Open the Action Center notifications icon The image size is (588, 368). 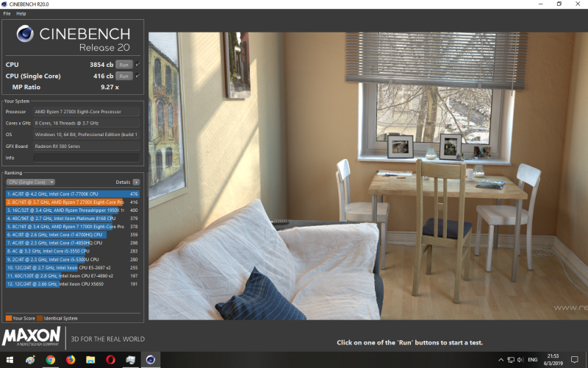tap(575, 360)
